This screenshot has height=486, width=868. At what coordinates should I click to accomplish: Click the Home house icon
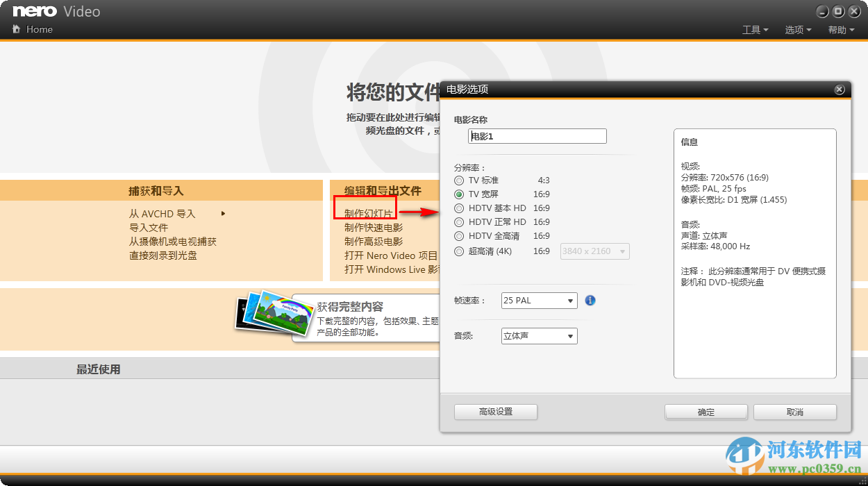click(17, 29)
